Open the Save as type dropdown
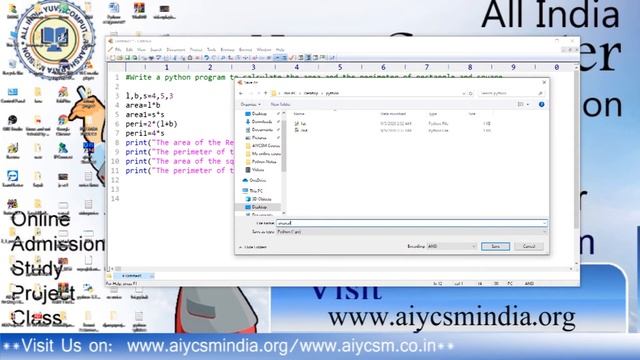The width and height of the screenshot is (640, 360). pos(411,232)
